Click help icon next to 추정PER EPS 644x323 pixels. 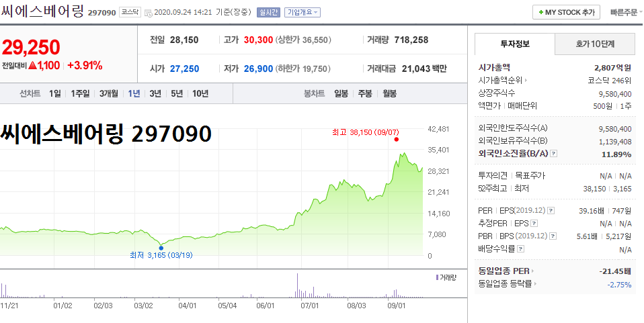pyautogui.click(x=534, y=224)
